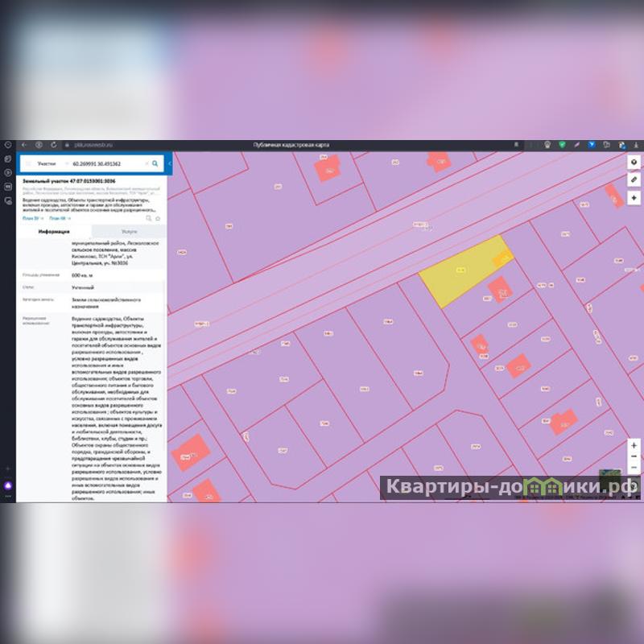
Task: Zoom out on the map
Action: [634, 467]
